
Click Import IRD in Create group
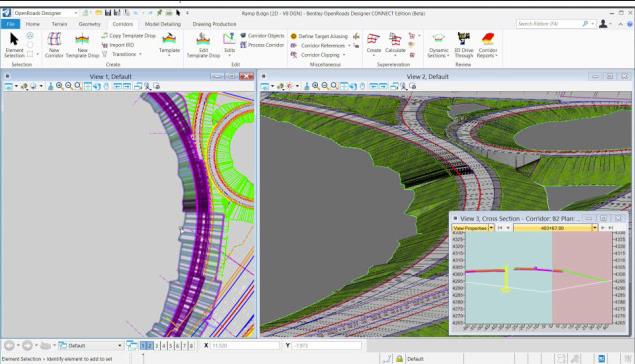pyautogui.click(x=118, y=45)
